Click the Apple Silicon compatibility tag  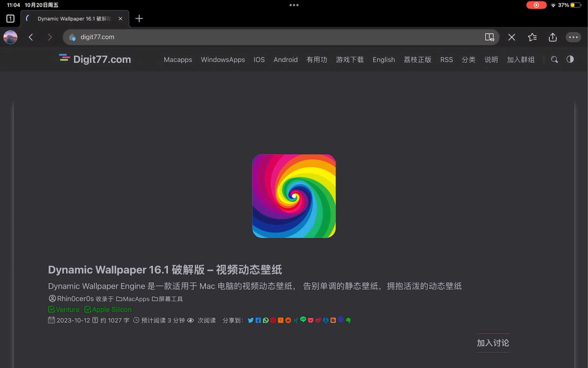pyautogui.click(x=108, y=309)
